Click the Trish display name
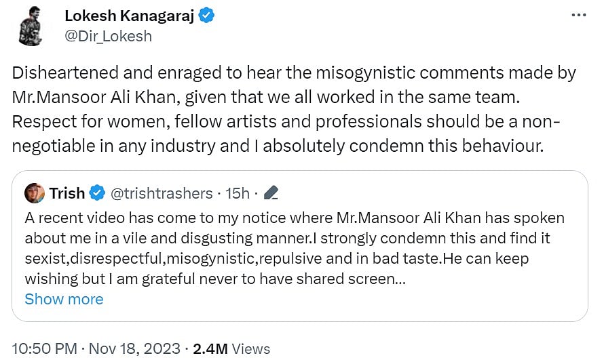This screenshot has width=604, height=364. tap(67, 193)
